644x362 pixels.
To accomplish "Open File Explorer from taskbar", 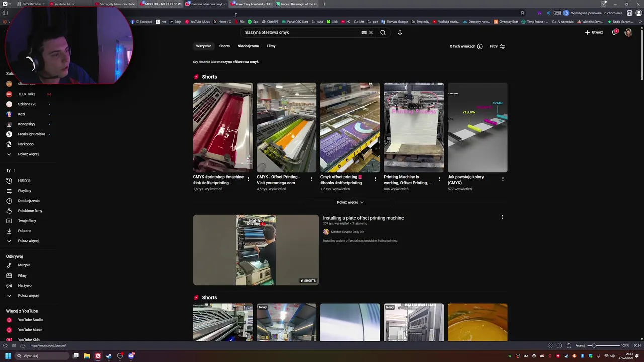I will (87, 356).
